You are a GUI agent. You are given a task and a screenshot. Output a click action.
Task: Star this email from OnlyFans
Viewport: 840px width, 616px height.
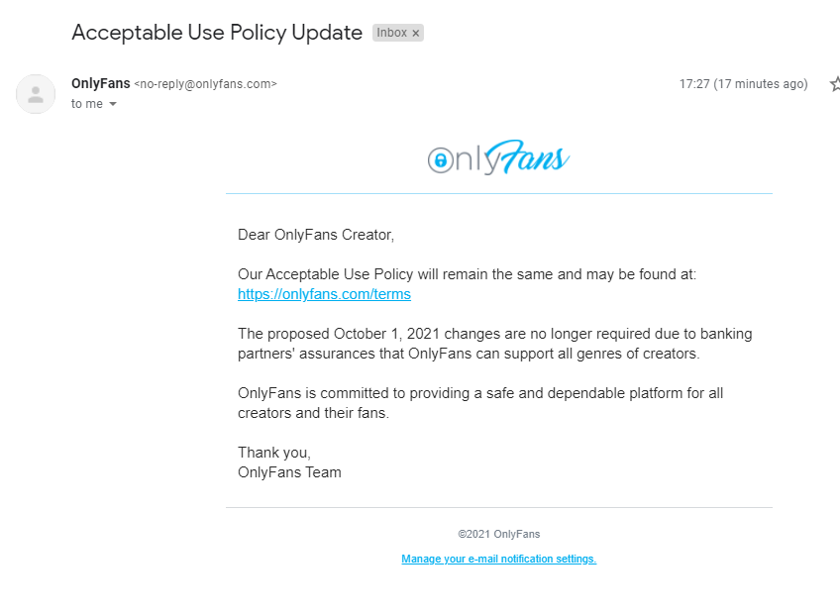(834, 84)
